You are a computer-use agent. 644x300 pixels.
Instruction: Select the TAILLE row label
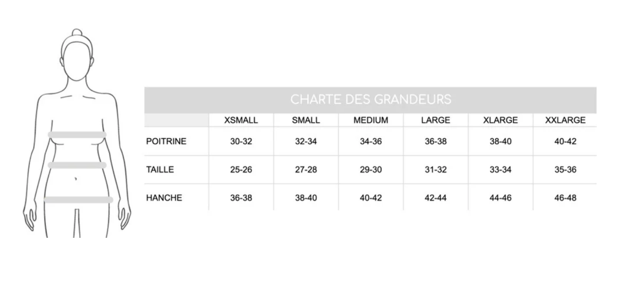pos(160,170)
